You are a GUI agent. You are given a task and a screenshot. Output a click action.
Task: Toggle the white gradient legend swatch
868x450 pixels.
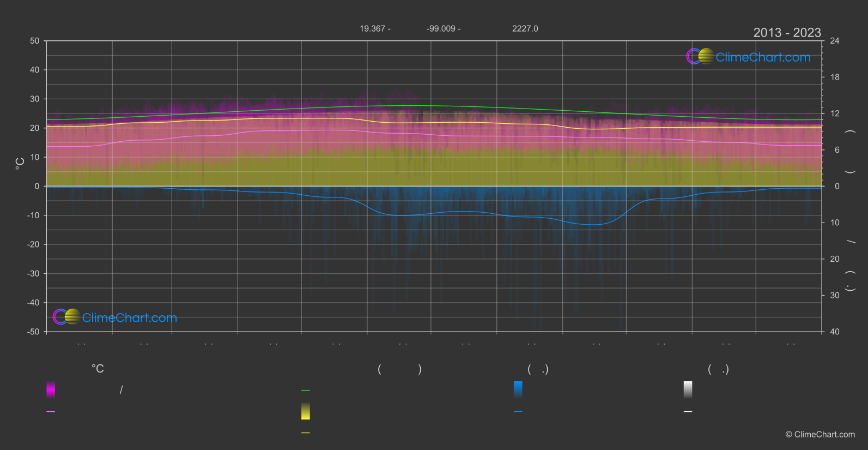coord(688,389)
